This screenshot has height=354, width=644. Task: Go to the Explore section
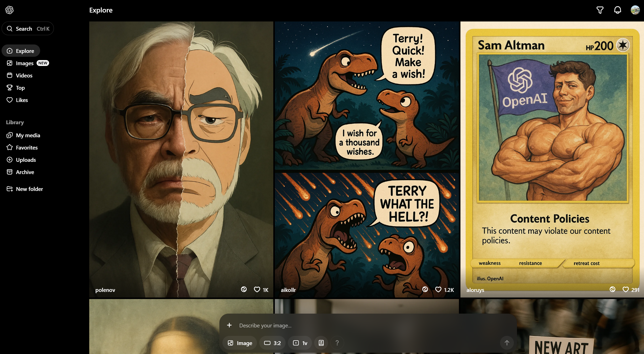21,51
